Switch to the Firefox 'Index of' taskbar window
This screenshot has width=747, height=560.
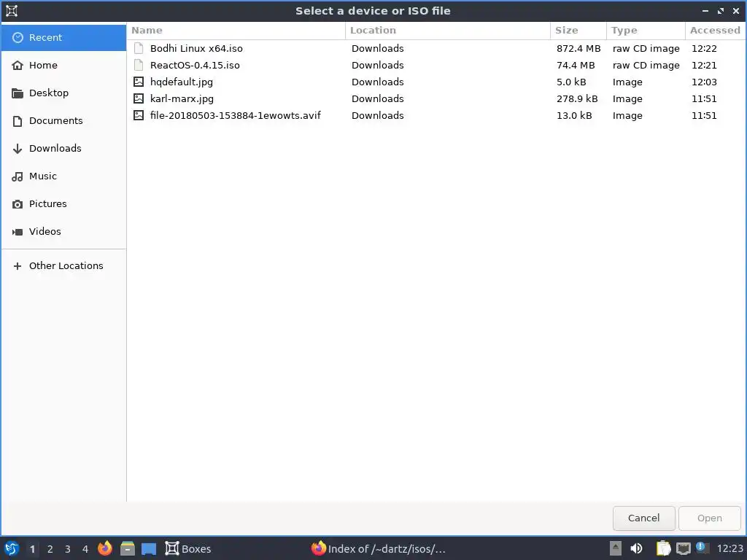tap(379, 548)
